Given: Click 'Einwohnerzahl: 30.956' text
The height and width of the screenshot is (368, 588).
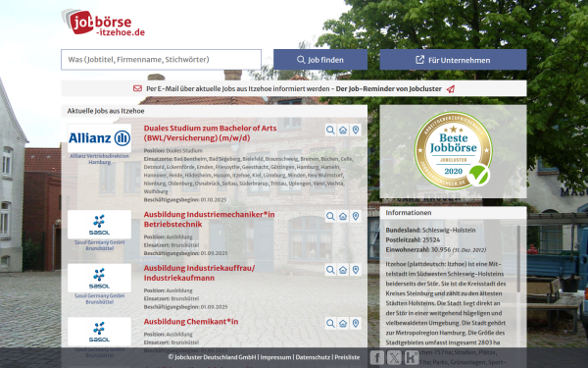Looking at the screenshot, I should click(418, 249).
